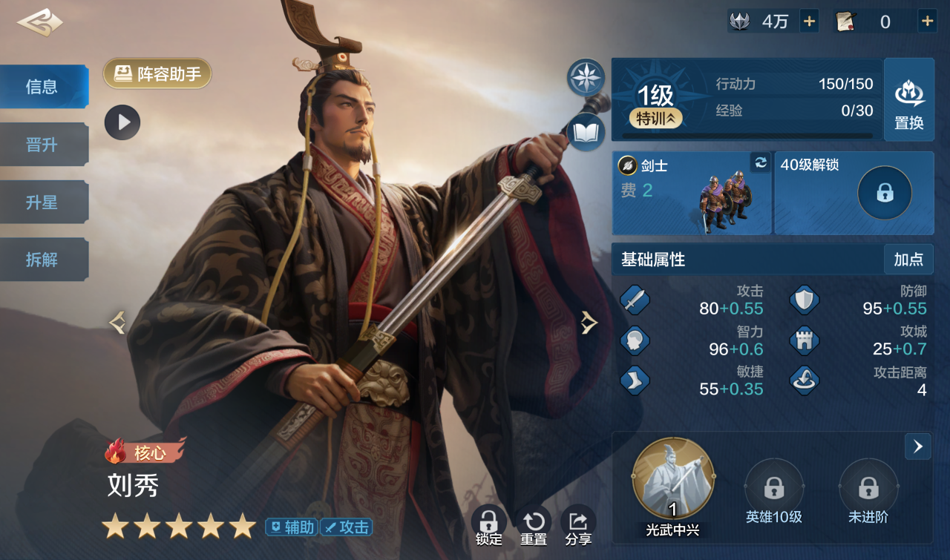Show next hero with right arrow
The image size is (950, 560).
[x=589, y=323]
